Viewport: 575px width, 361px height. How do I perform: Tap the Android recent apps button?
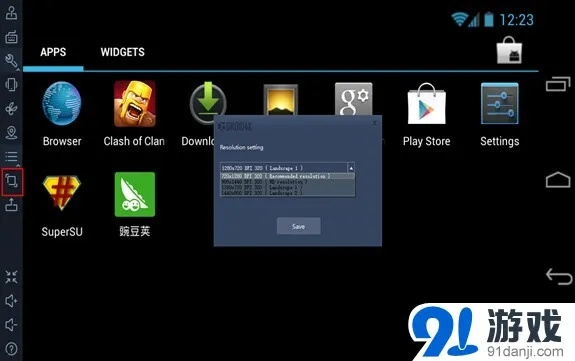pyautogui.click(x=558, y=84)
